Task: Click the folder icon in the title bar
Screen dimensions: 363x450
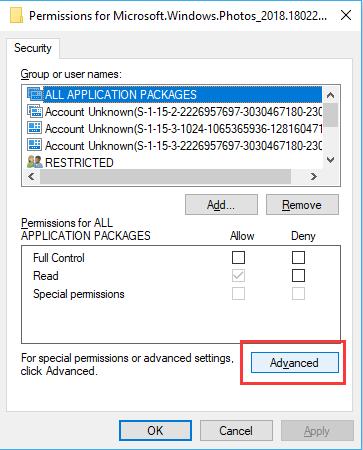Action: [x=16, y=15]
